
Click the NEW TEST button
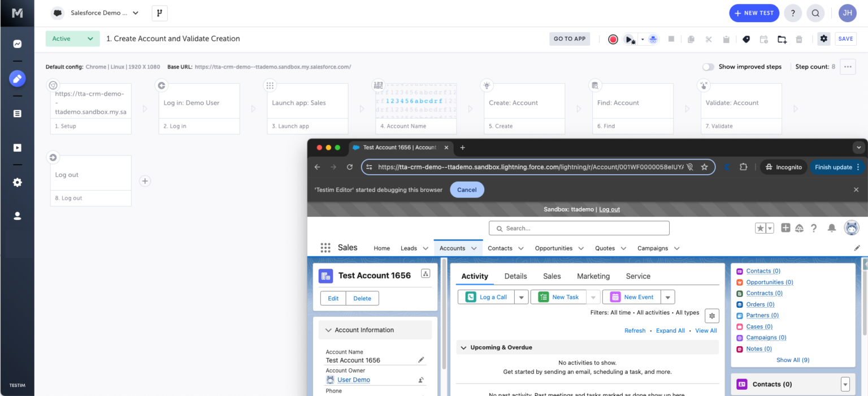(x=754, y=13)
